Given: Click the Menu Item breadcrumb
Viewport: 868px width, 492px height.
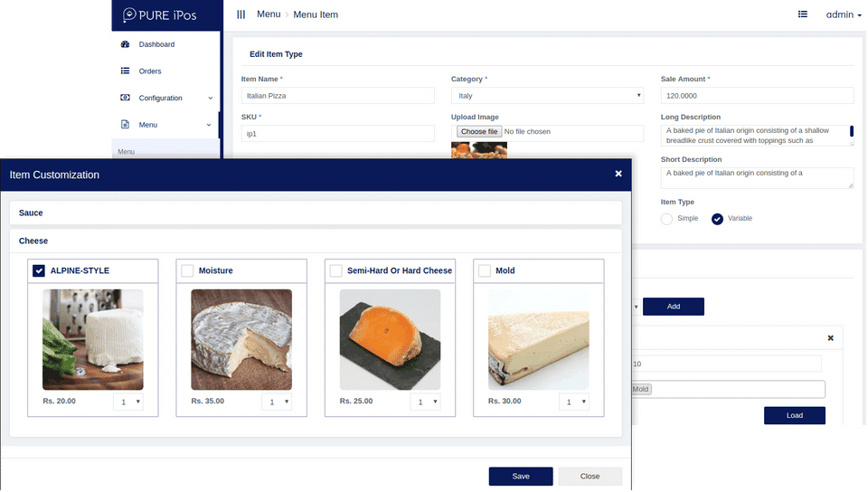Looking at the screenshot, I should (316, 15).
